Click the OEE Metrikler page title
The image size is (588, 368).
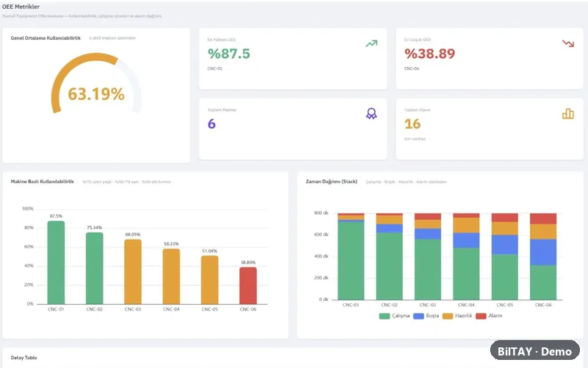[x=21, y=7]
